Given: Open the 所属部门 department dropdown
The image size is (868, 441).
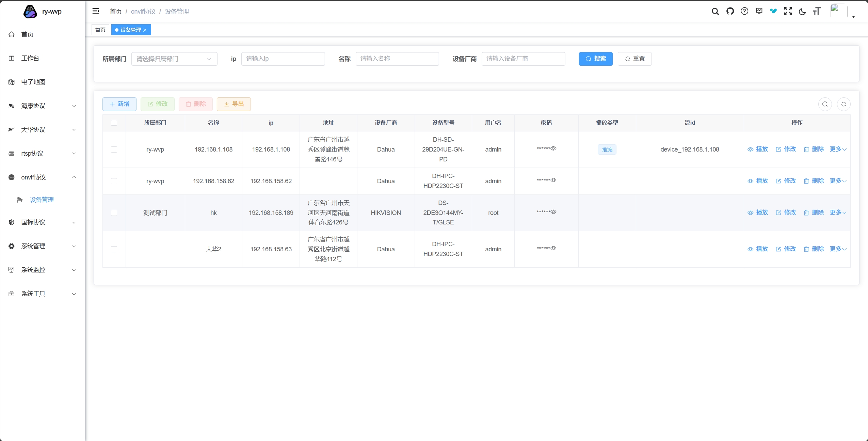Looking at the screenshot, I should (x=174, y=59).
